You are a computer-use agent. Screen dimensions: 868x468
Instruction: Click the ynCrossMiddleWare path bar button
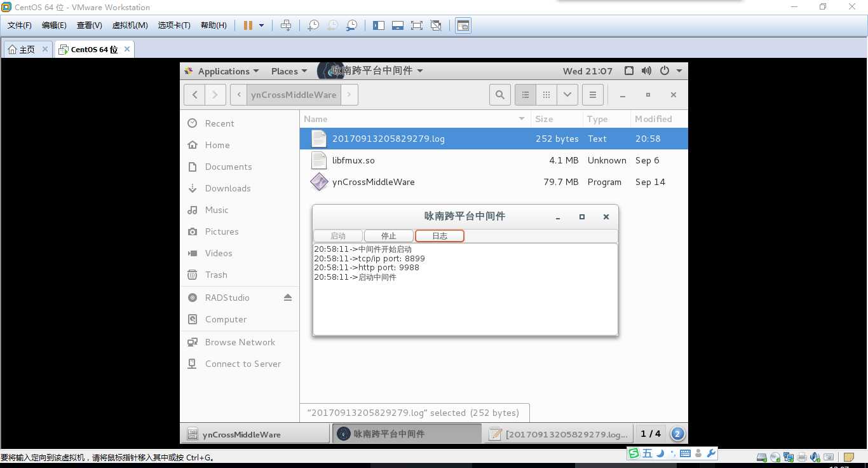[x=294, y=95]
